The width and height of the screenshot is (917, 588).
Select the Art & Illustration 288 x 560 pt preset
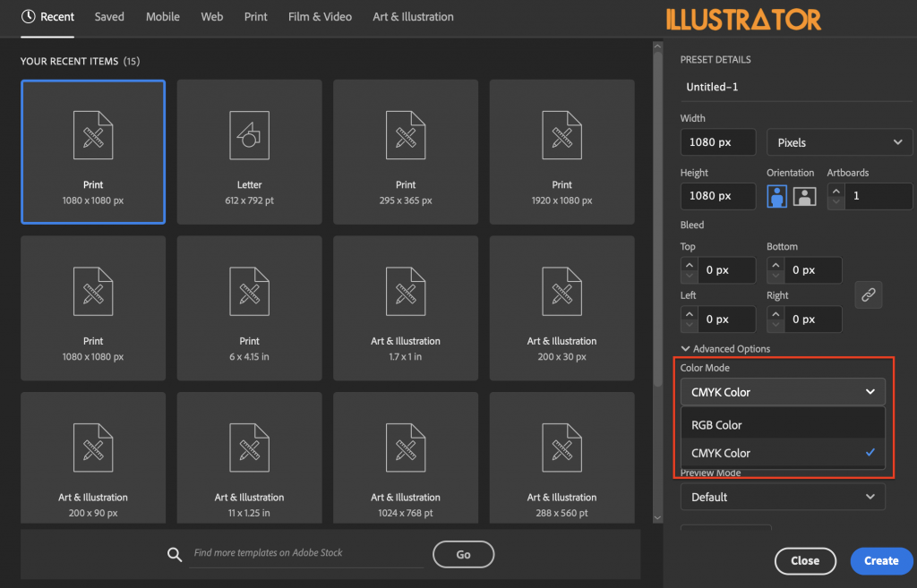tap(561, 457)
